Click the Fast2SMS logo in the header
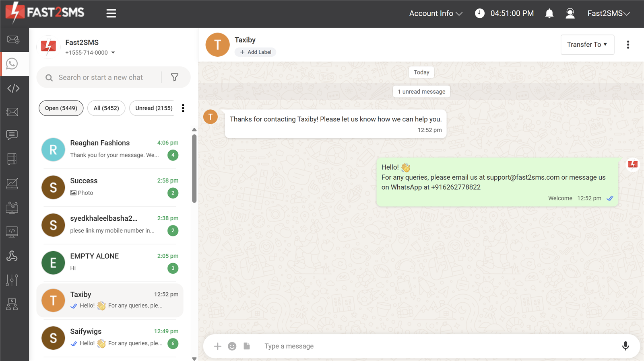Viewport: 644px width, 361px height. 45,12
